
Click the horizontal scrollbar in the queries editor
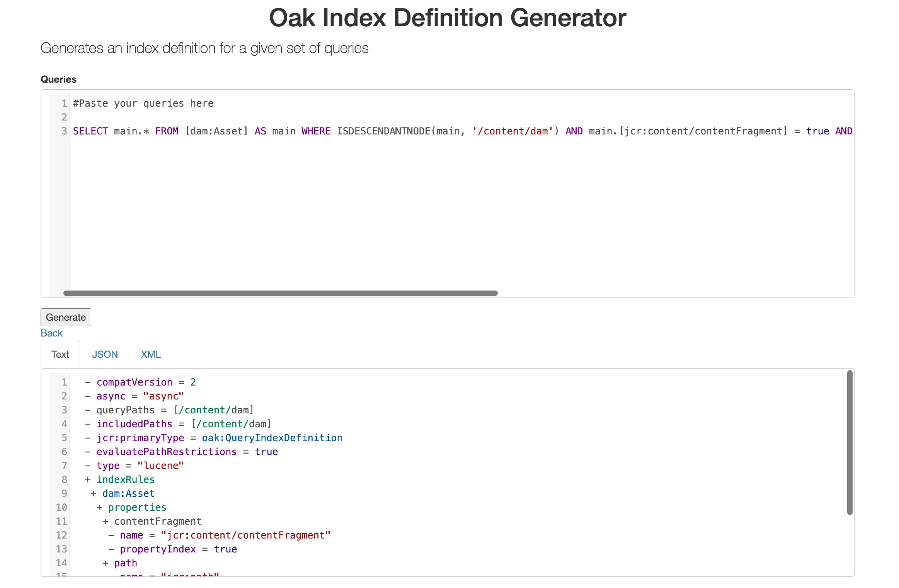(x=280, y=293)
